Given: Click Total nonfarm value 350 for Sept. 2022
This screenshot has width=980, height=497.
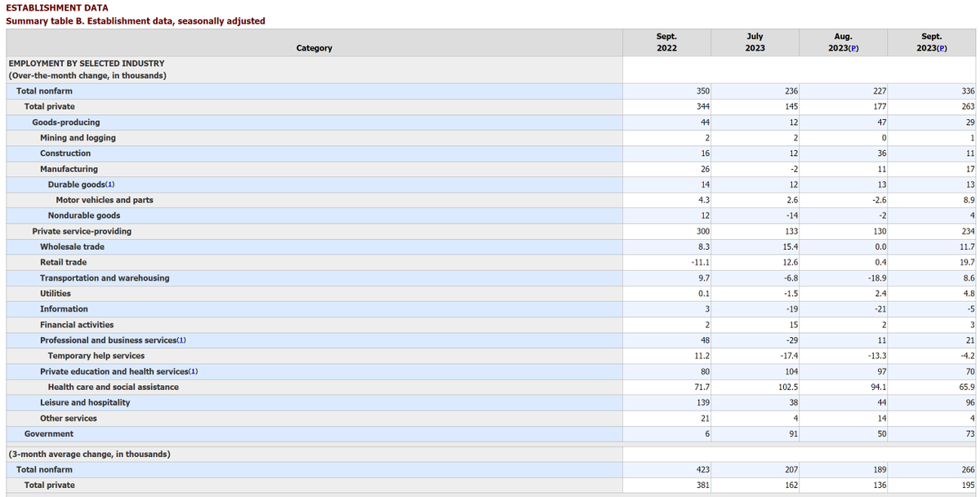Looking at the screenshot, I should 702,91.
